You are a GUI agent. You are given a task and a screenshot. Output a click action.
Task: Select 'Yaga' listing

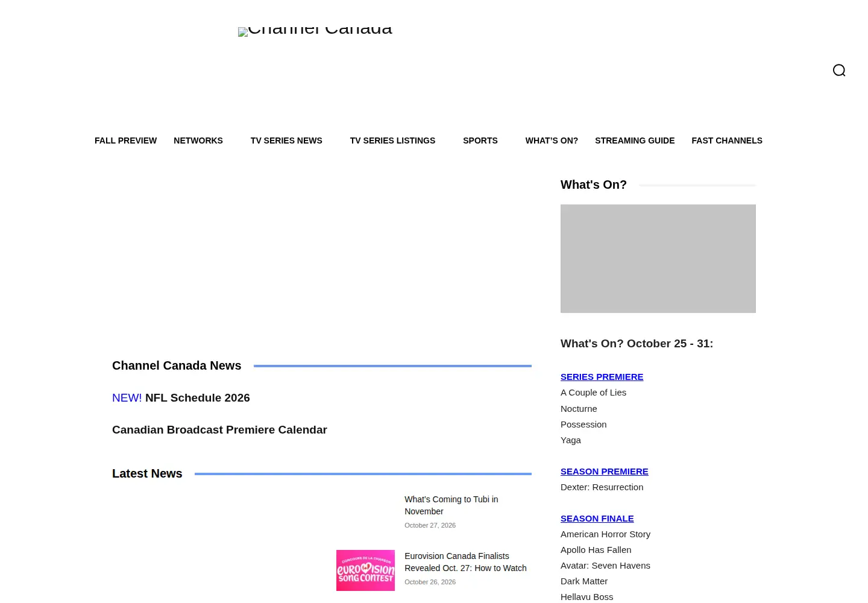pos(571,440)
